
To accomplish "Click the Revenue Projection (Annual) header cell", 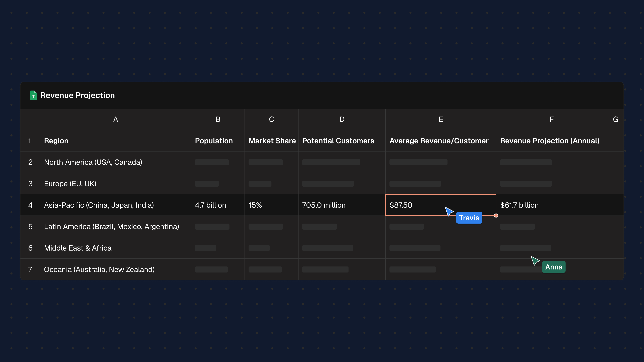I will (551, 141).
